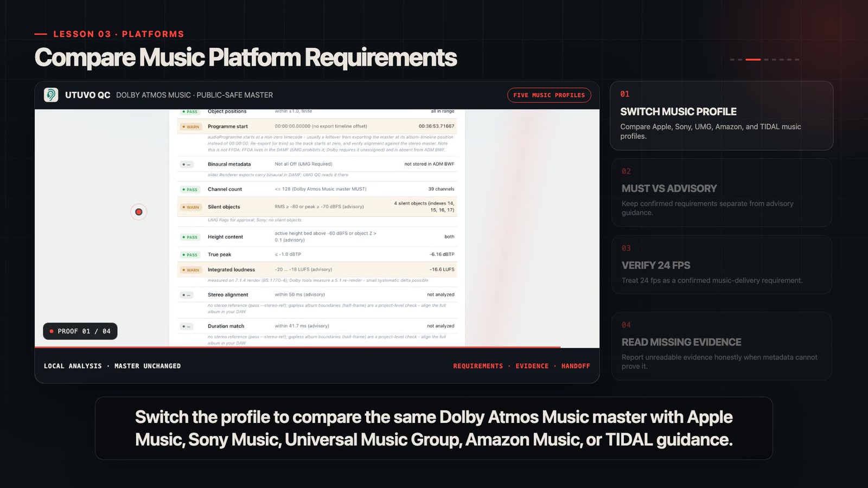The height and width of the screenshot is (488, 868).
Task: Click the '<= 128 (Dolby Atmos Music master MUST)' requirement
Action: (x=321, y=189)
